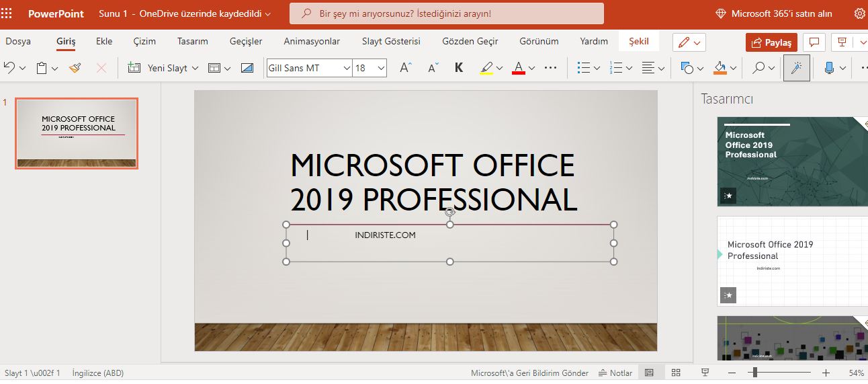Click the search box Bir şey mi arıyorsunuz
The image size is (868, 384).
(x=447, y=13)
